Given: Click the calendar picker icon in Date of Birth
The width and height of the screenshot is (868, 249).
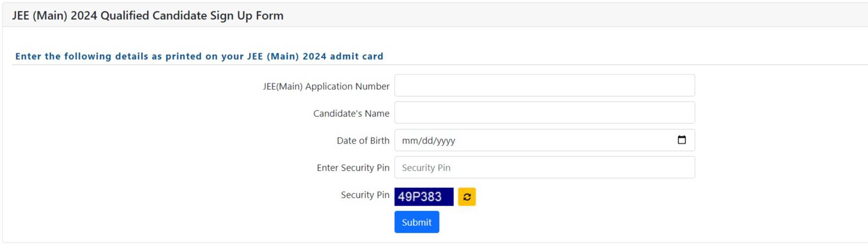Looking at the screenshot, I should 682,140.
